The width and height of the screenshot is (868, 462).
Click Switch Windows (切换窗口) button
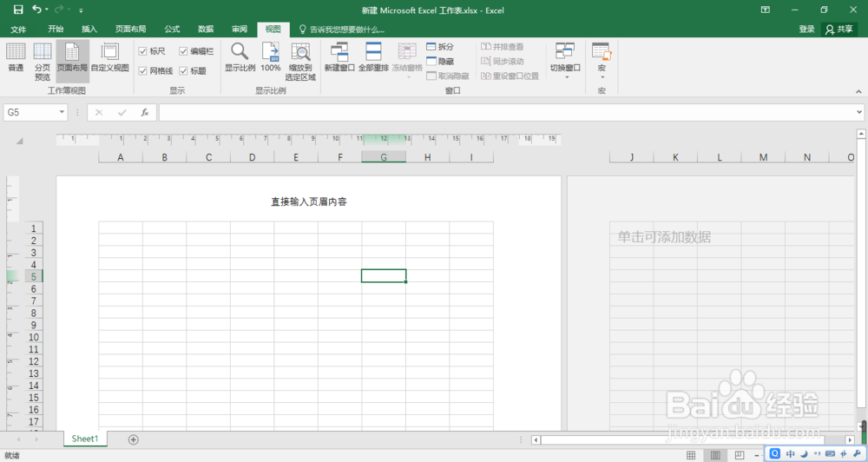[x=565, y=60]
